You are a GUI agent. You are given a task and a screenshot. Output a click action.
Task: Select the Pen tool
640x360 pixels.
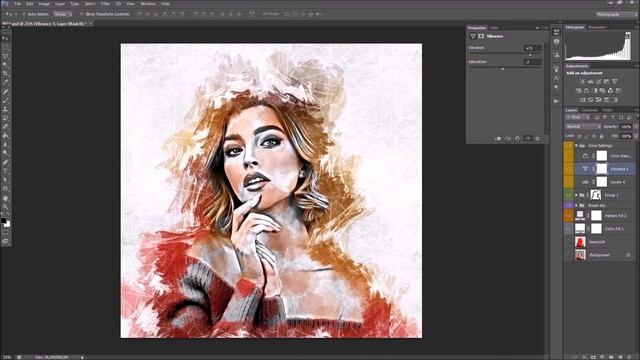5,162
